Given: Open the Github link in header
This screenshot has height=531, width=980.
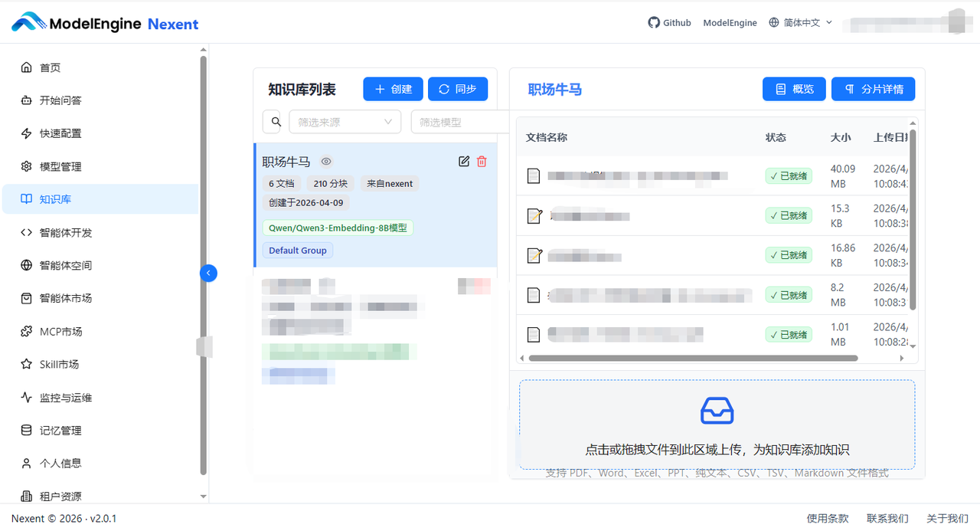Looking at the screenshot, I should pyautogui.click(x=669, y=23).
